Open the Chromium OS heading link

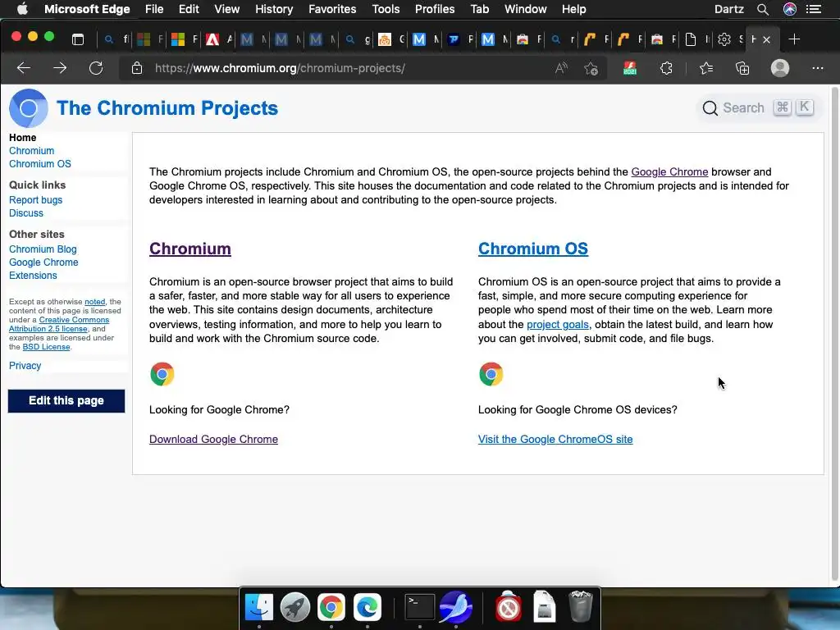pos(533,249)
